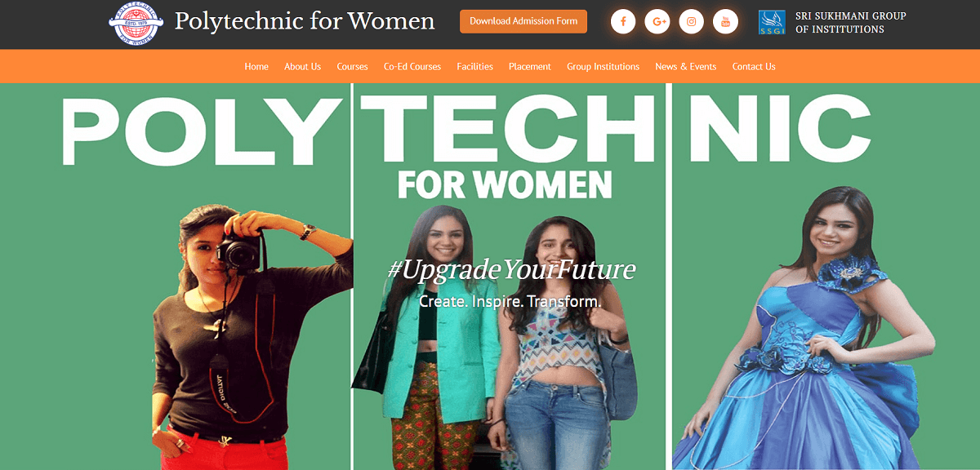The image size is (980, 470).
Task: Open the About Us menu
Action: pos(302,67)
